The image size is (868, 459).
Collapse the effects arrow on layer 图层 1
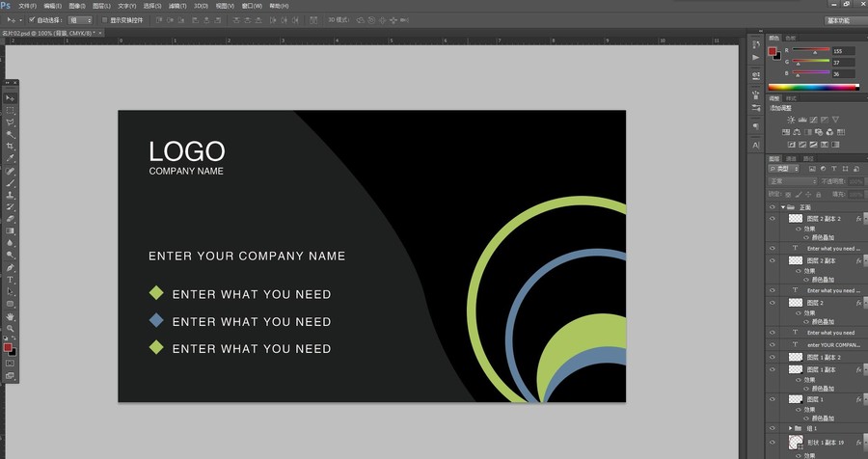865,399
